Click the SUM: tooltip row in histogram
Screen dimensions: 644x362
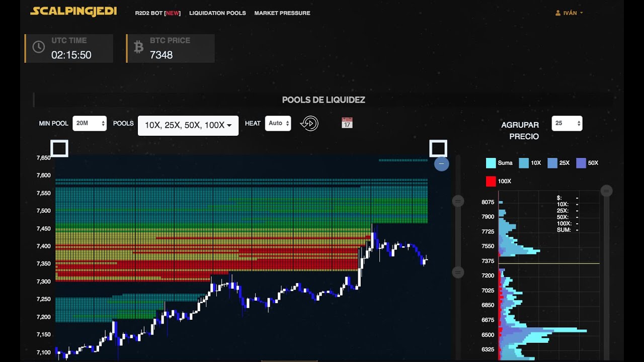pos(568,230)
